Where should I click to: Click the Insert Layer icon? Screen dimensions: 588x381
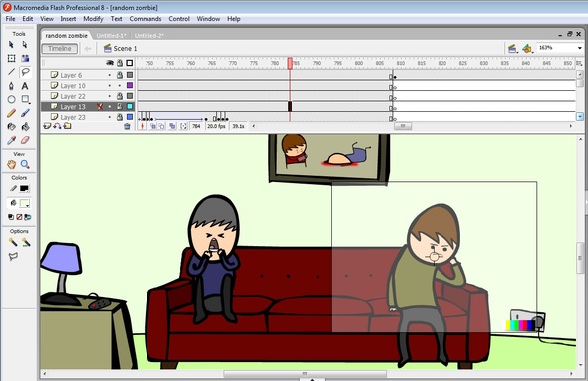coord(47,126)
